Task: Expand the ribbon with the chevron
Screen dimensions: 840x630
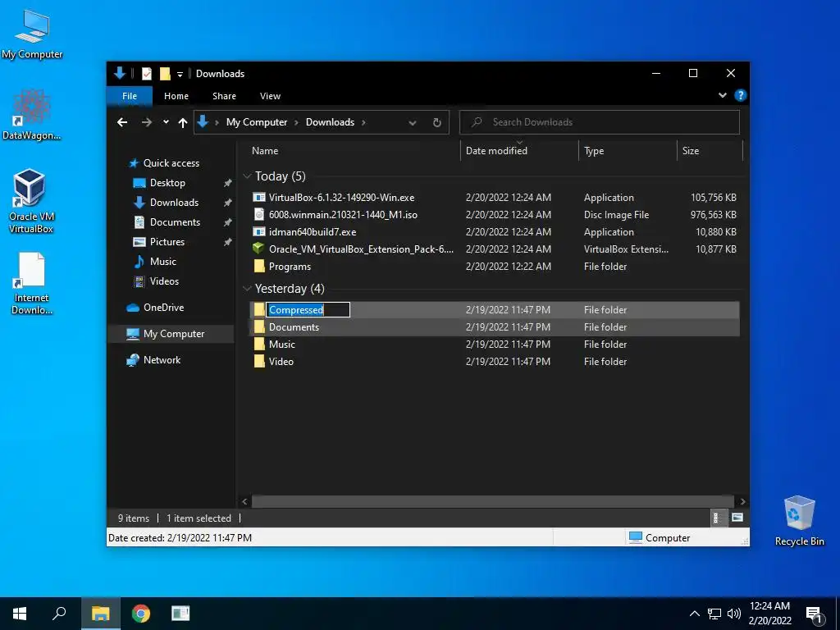Action: (x=722, y=95)
